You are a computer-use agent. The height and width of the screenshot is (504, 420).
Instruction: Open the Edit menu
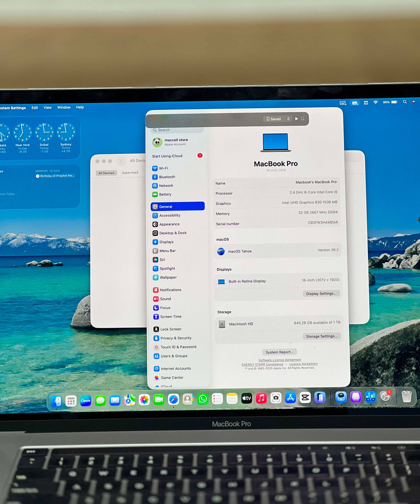click(35, 108)
